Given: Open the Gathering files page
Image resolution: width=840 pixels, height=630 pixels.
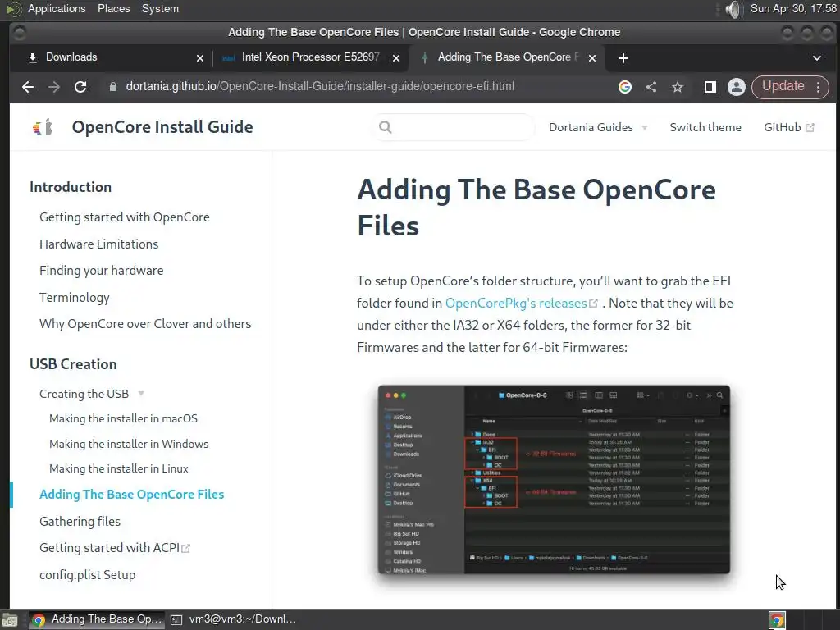Looking at the screenshot, I should [x=80, y=521].
